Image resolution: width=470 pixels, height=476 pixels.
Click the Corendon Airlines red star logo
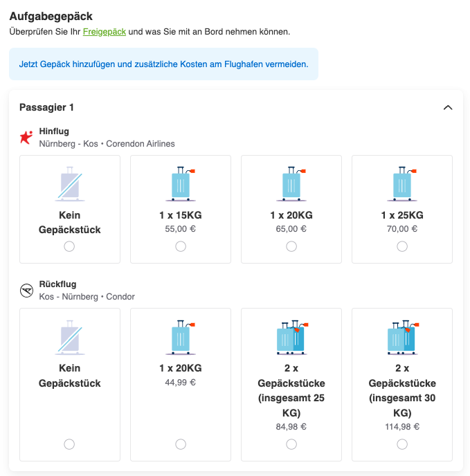pyautogui.click(x=26, y=137)
